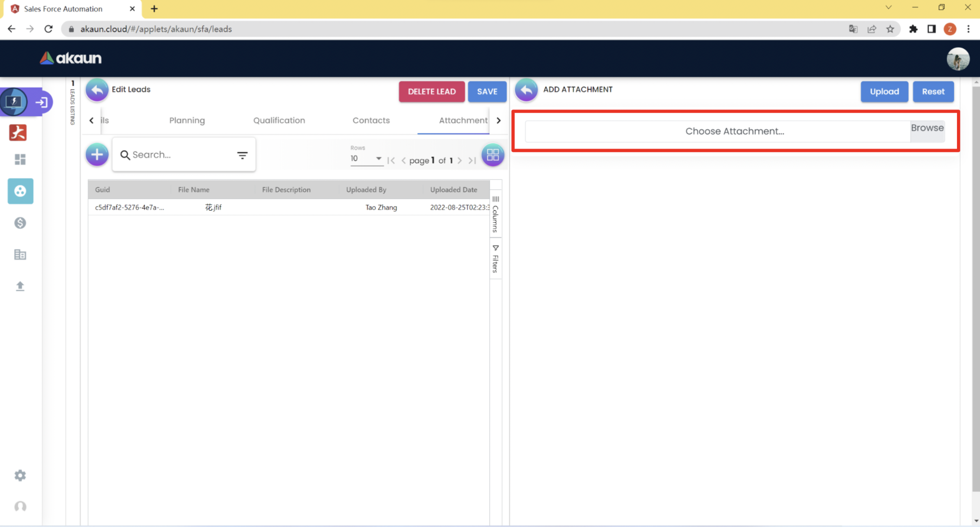Open the settings gear in sidebar
The image size is (980, 527).
click(x=20, y=475)
